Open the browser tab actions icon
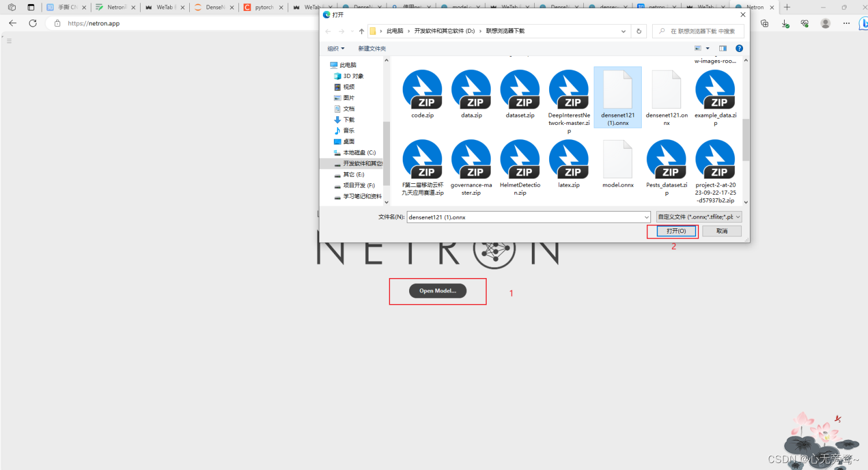Screen dimensions: 868x470 point(31,8)
